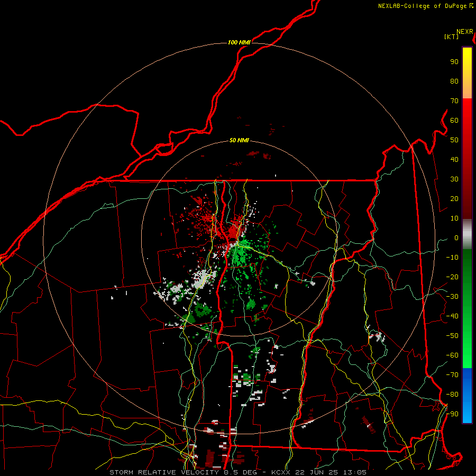The image size is (476, 476).
Task: Click the 100 NMI range ring label
Action: (239, 42)
